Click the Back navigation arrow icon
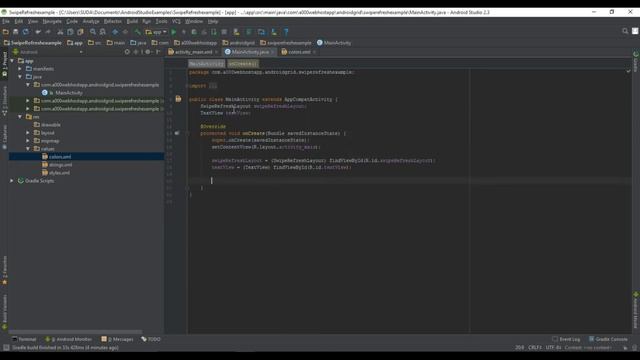This screenshot has width=640, height=360. [115, 32]
